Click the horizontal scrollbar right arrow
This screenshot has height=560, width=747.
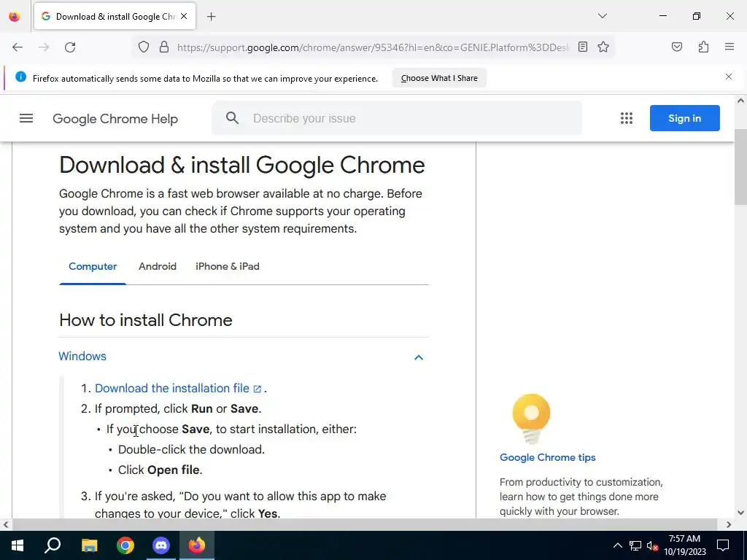pyautogui.click(x=729, y=525)
